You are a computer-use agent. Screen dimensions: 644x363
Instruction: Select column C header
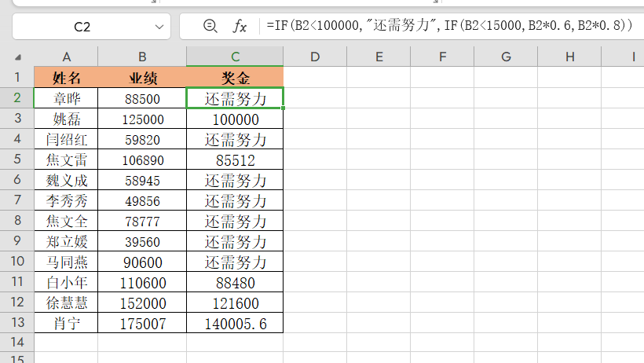[x=235, y=57]
